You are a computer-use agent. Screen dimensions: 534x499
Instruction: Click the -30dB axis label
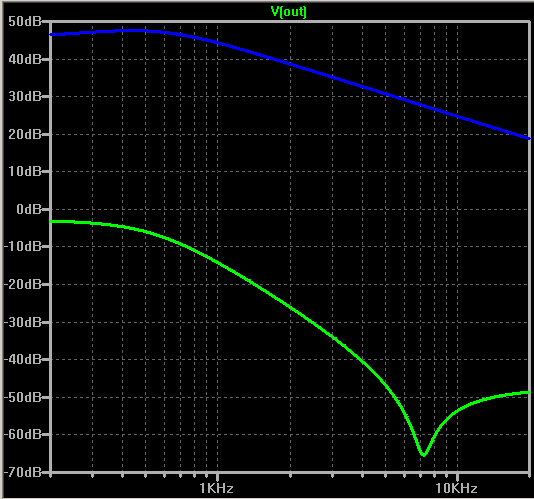22,322
